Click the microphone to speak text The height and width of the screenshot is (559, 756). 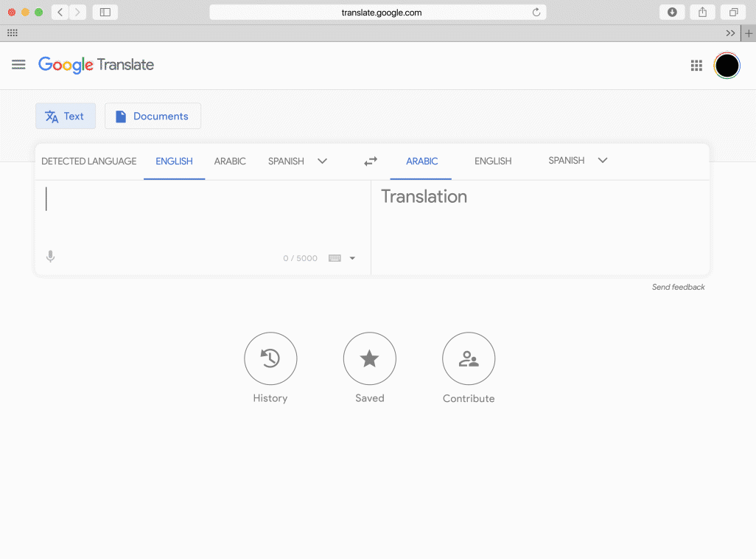pos(50,256)
